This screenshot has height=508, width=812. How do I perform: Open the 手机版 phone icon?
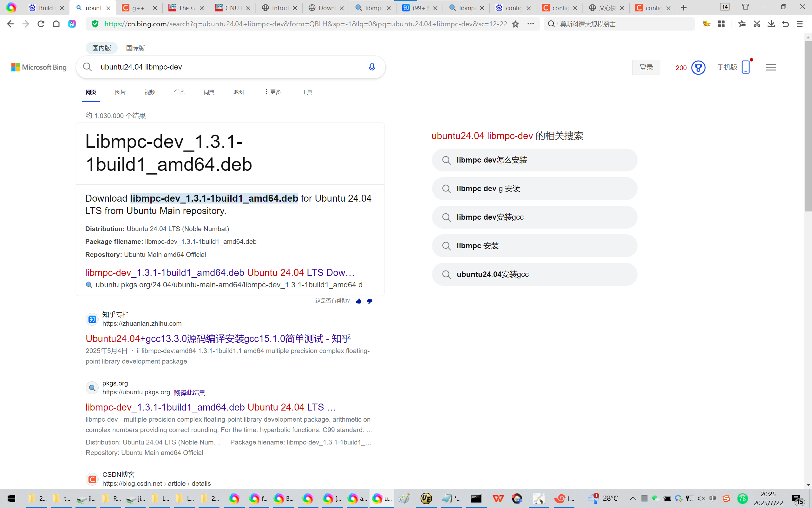[746, 67]
